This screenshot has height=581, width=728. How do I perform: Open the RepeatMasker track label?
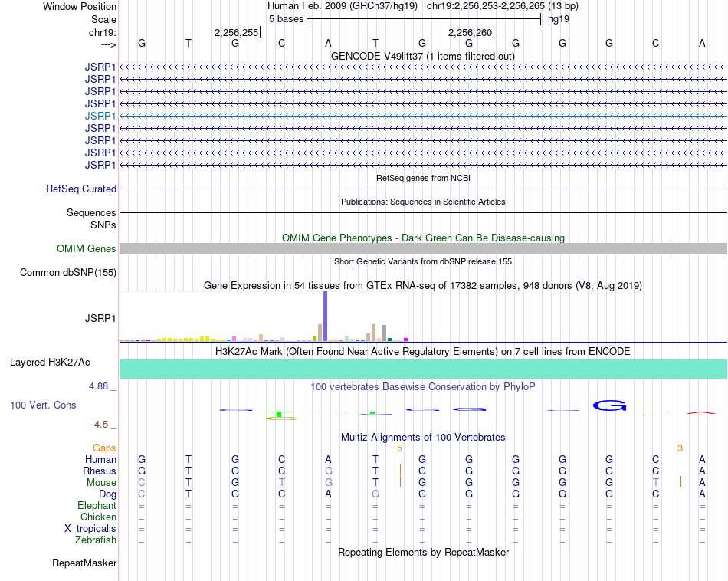(x=84, y=563)
